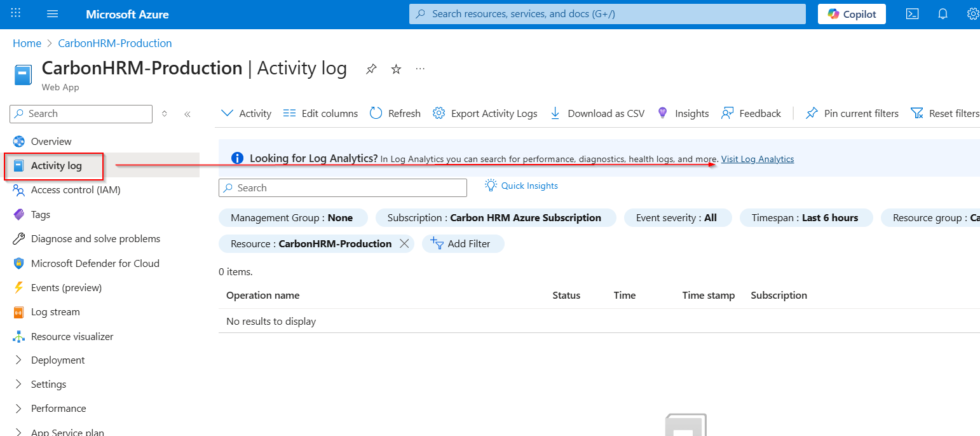Expand the Deployment section in the sidebar
The height and width of the screenshot is (436, 980).
click(57, 360)
